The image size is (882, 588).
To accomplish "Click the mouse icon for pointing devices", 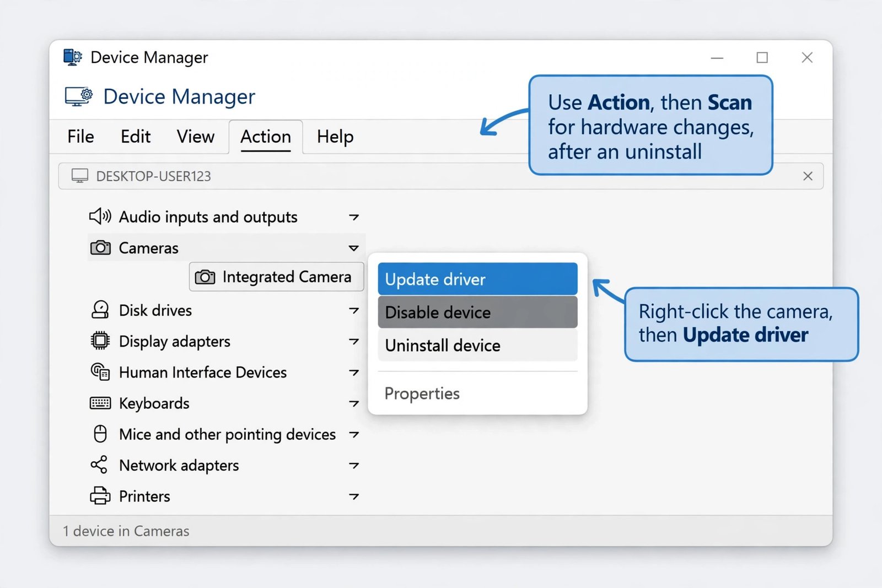I will pos(100,434).
